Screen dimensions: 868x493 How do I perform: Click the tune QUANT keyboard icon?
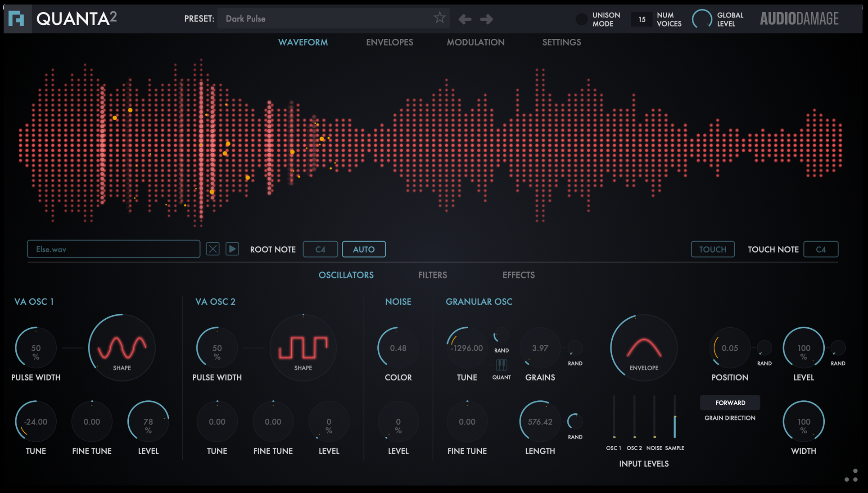[x=502, y=364]
